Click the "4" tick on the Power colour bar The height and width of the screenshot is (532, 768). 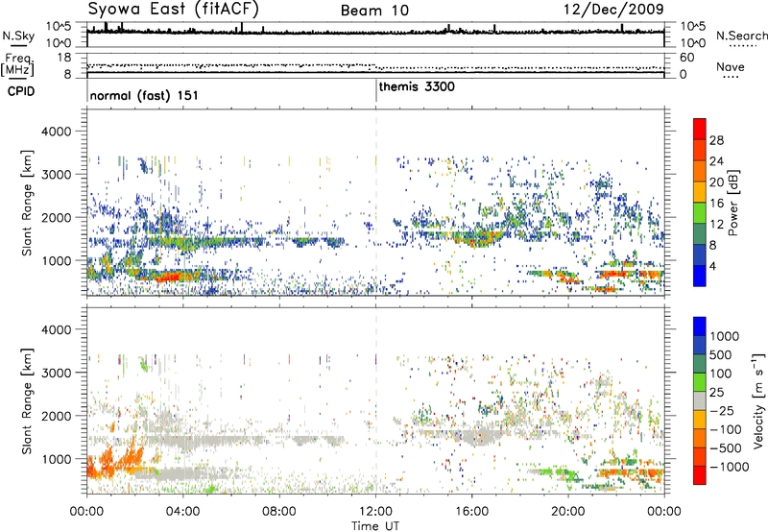(x=713, y=266)
